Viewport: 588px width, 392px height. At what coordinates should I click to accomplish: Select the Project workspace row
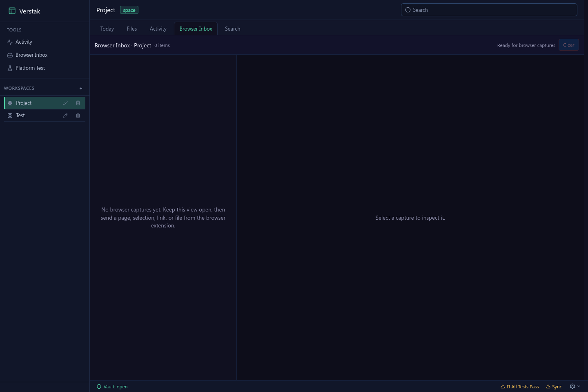tap(45, 103)
